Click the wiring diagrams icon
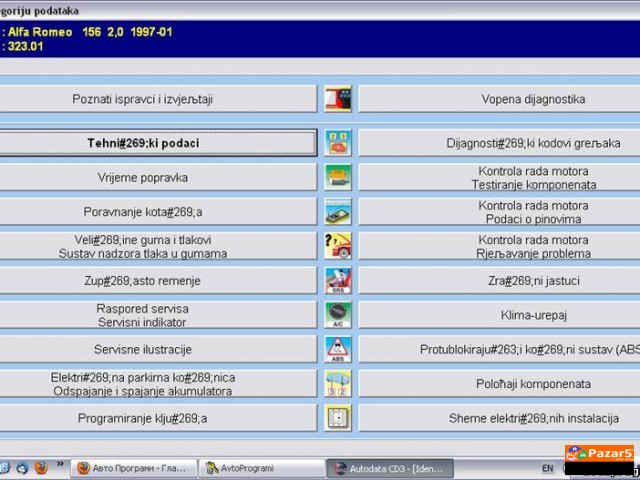 tap(338, 418)
